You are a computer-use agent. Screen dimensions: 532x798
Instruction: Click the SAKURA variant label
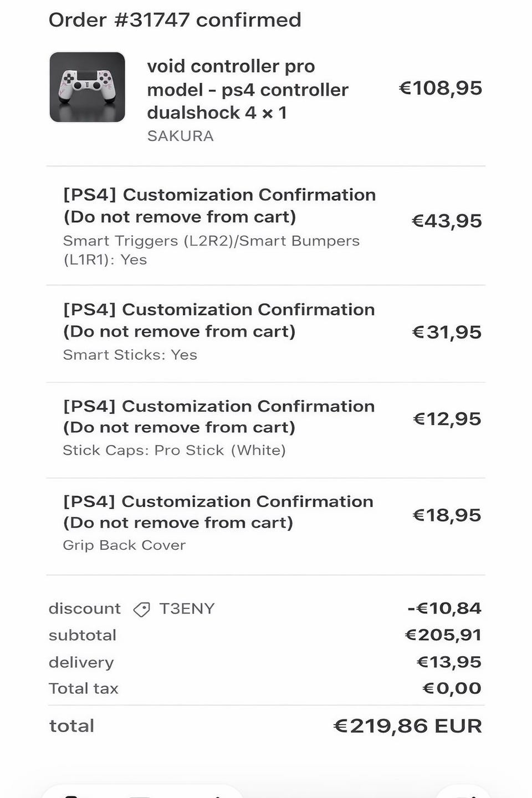(x=180, y=136)
